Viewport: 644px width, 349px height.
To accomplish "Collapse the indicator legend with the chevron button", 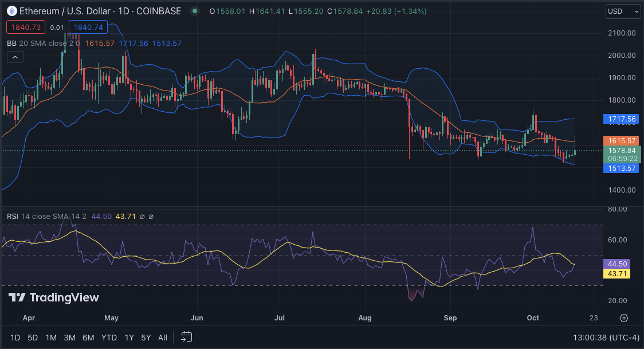I will [15, 57].
